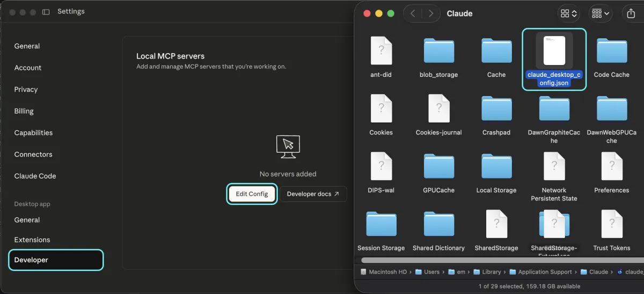Screen dimensions: 644x294
Task: Open the icon view switcher dropdown
Action: [x=569, y=13]
